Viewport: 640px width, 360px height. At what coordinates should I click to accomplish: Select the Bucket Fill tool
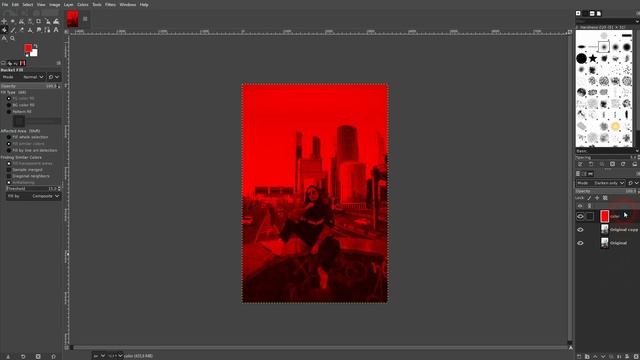tap(4, 30)
